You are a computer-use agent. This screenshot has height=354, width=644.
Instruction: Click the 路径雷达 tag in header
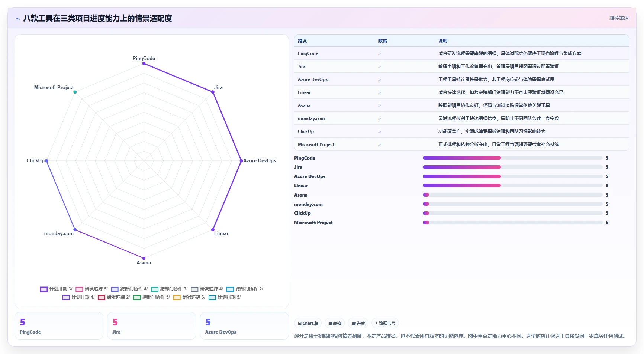click(x=619, y=18)
